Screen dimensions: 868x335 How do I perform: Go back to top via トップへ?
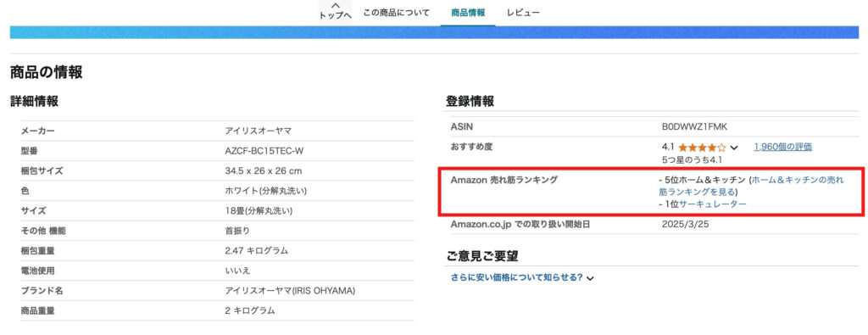click(335, 16)
